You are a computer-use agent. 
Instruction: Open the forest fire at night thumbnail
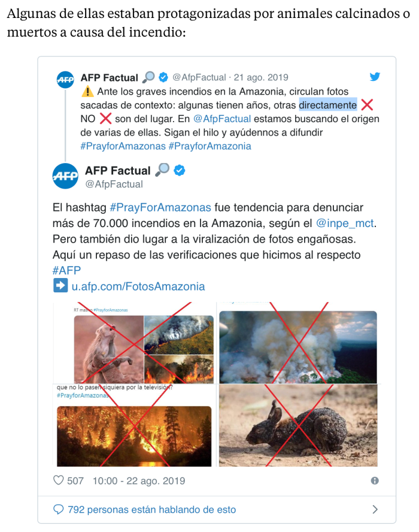134,436
